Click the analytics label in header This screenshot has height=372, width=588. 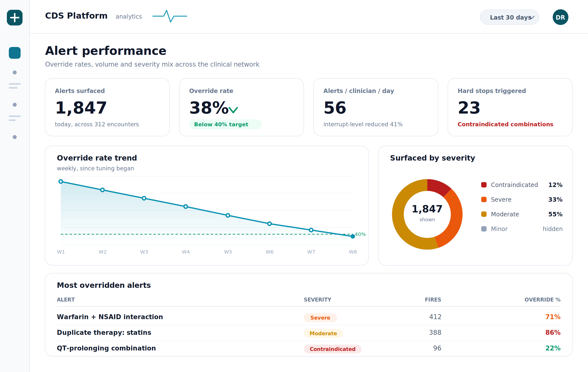coord(129,17)
